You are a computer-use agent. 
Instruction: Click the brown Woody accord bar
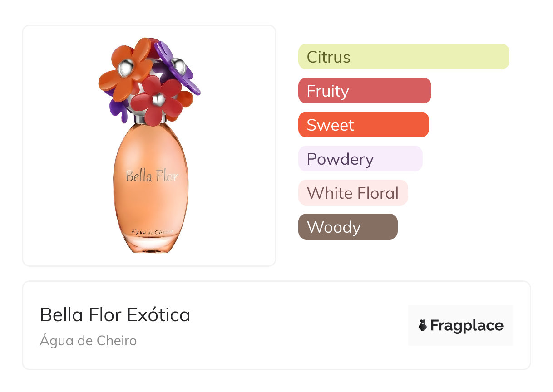coord(347,227)
